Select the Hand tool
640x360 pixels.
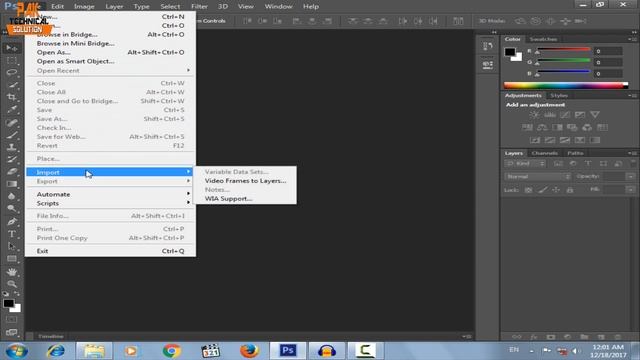[11, 271]
